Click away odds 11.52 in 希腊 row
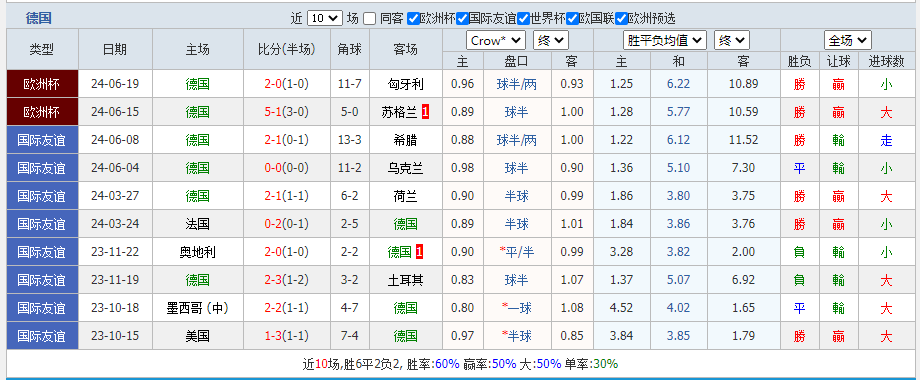The image size is (920, 380). click(743, 140)
